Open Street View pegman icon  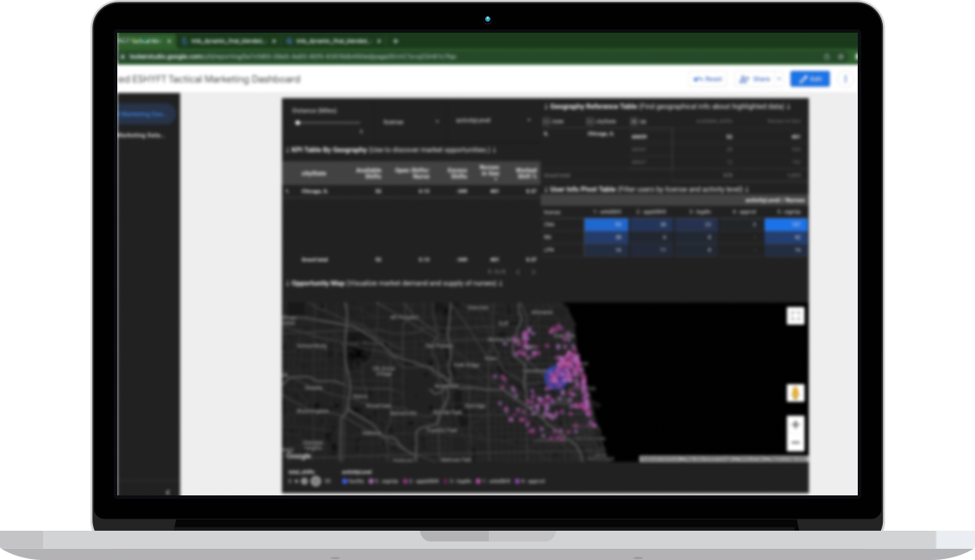coord(796,394)
